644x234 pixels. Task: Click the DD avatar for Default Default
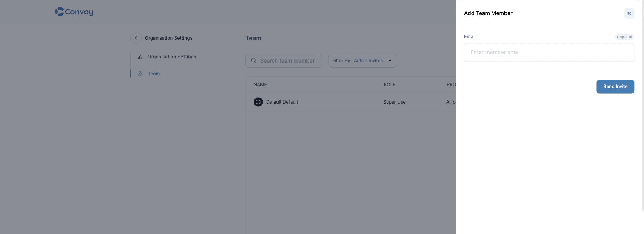[258, 102]
